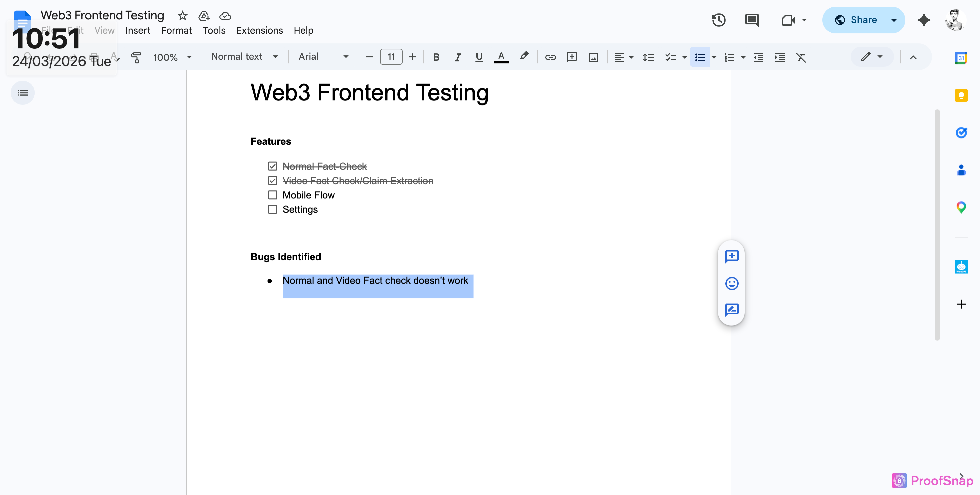Image resolution: width=980 pixels, height=495 pixels.
Task: Add a comment from the toolbar
Action: click(572, 57)
